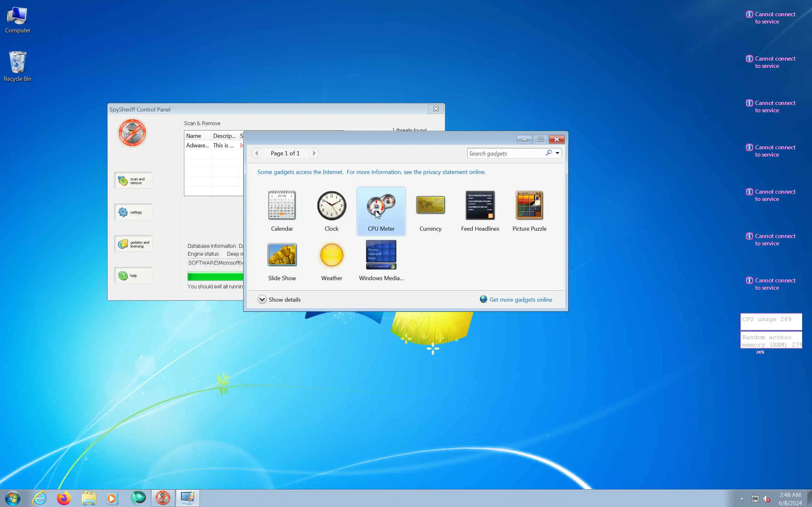Open SpySheriff scan and remove section

click(x=133, y=181)
